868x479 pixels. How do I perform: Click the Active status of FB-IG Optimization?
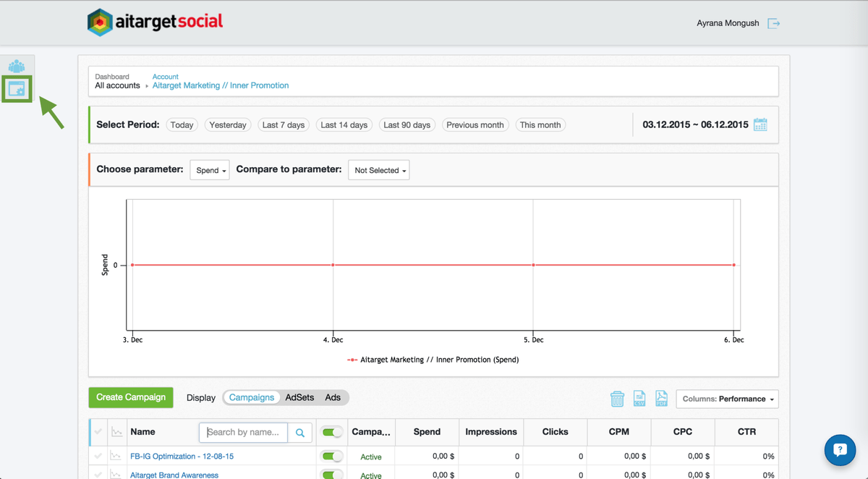point(371,457)
